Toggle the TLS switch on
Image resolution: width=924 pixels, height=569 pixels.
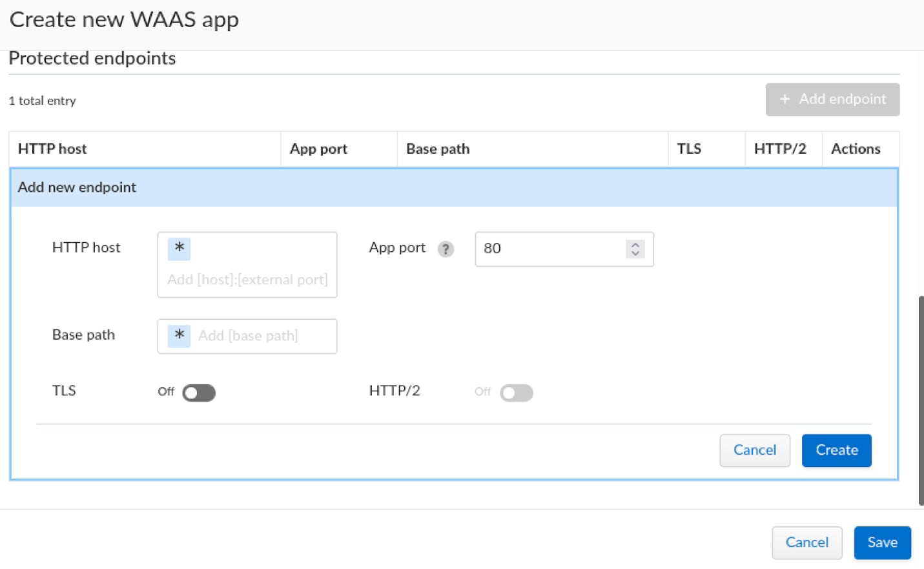pyautogui.click(x=199, y=393)
